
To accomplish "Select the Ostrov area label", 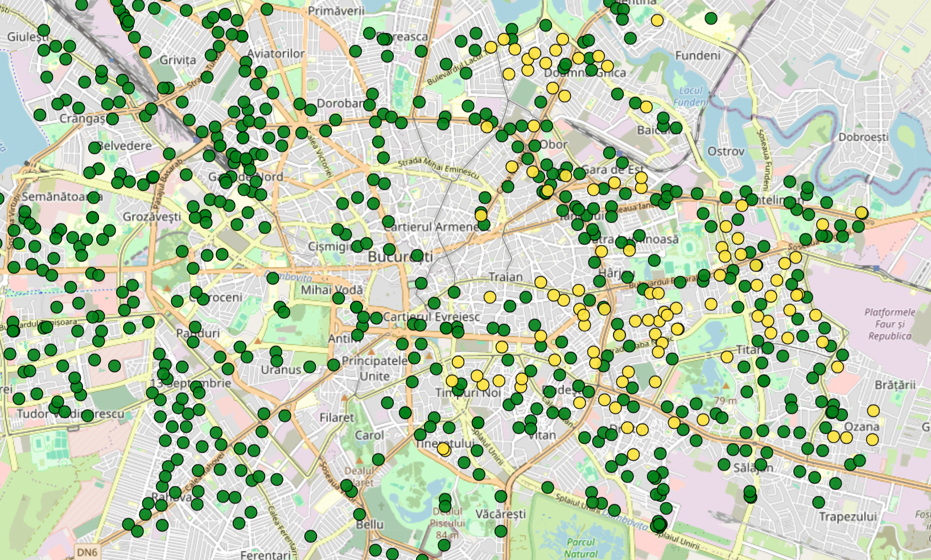I will coord(726,151).
